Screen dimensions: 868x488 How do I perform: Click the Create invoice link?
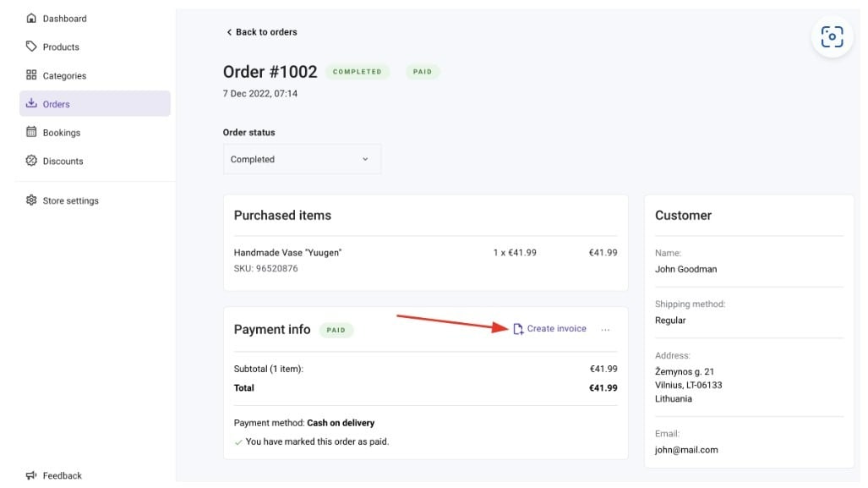pyautogui.click(x=556, y=329)
